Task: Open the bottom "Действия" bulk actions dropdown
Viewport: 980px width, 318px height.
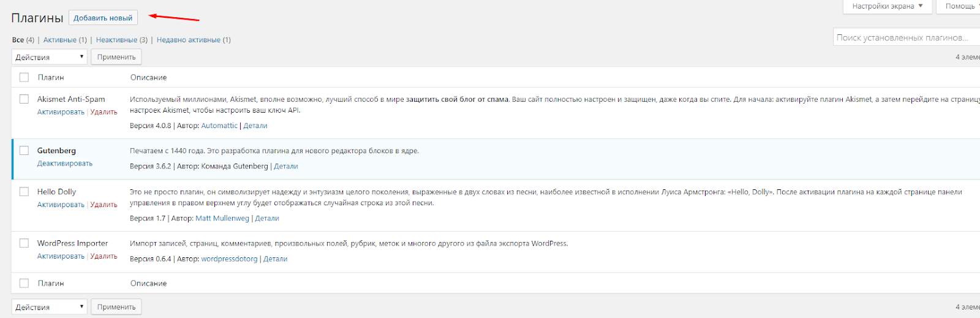Action: click(x=49, y=307)
